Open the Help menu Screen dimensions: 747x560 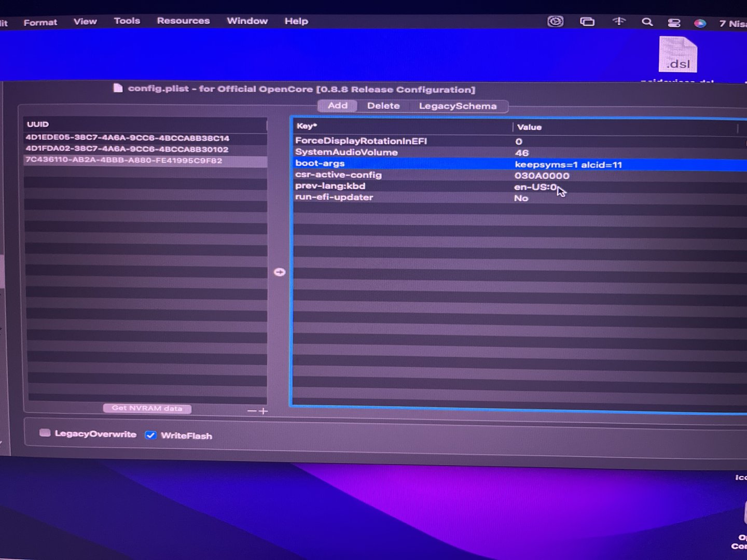(x=296, y=21)
